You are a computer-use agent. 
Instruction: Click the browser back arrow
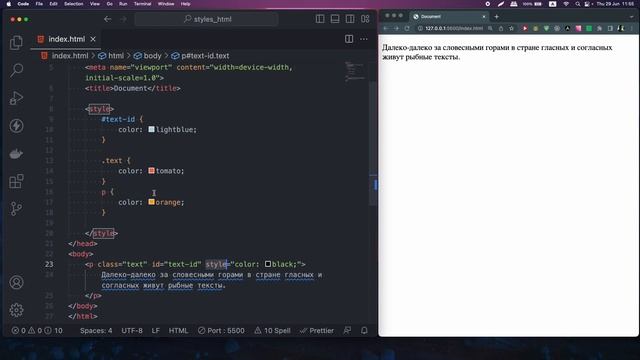click(x=385, y=28)
